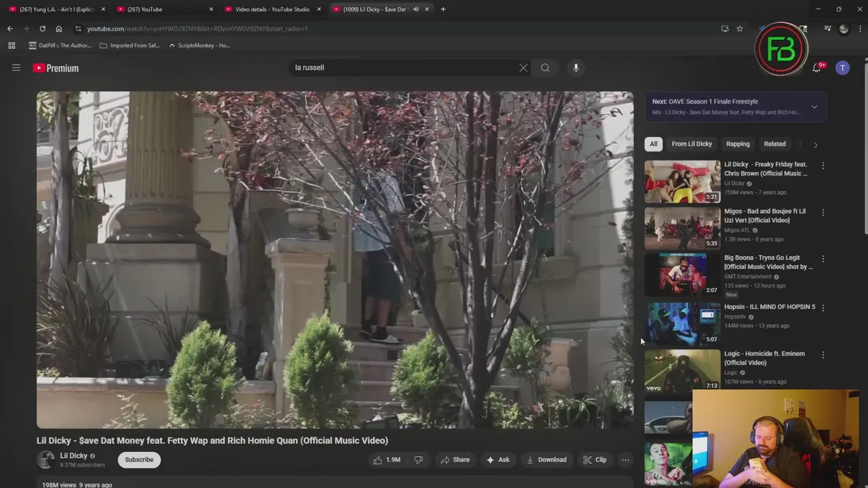The width and height of the screenshot is (868, 488).
Task: Open GMT Entertainment channel name
Action: coord(748,277)
